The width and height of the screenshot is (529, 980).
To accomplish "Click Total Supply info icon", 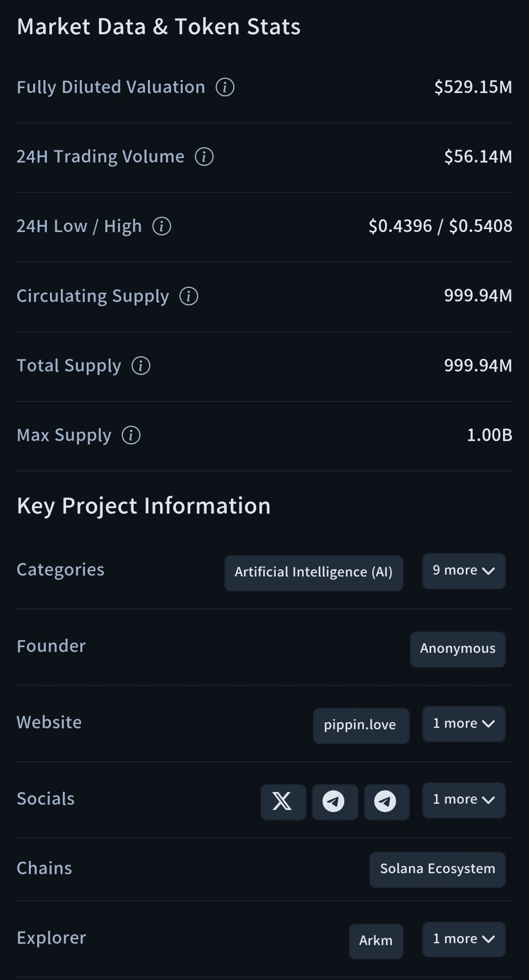I will click(x=141, y=366).
